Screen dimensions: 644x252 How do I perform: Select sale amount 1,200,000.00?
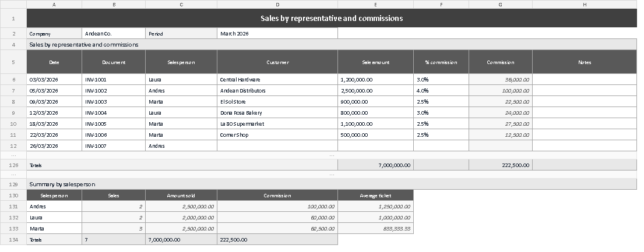(x=375, y=80)
